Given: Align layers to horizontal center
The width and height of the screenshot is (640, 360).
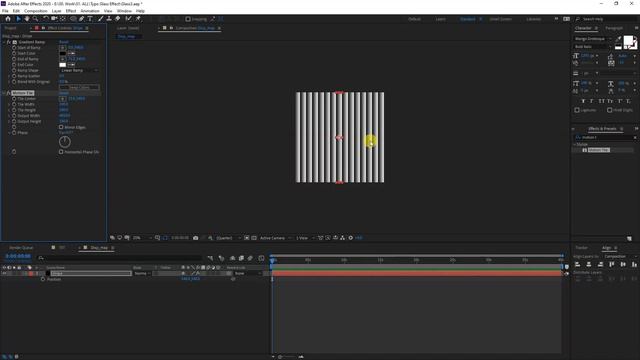Looking at the screenshot, I should click(x=589, y=264).
